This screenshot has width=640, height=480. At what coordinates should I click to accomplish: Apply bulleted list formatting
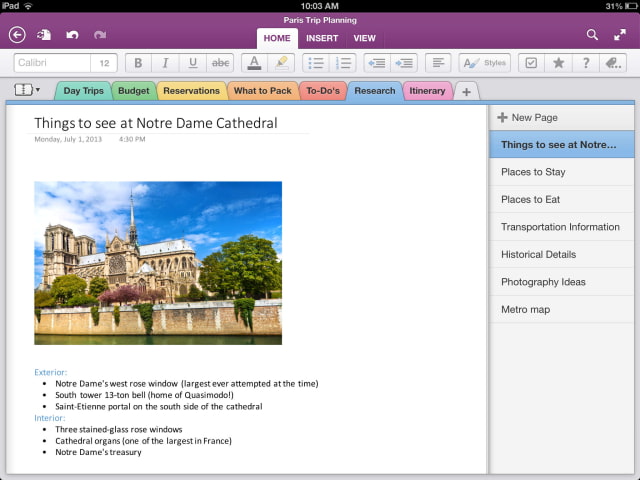[315, 63]
